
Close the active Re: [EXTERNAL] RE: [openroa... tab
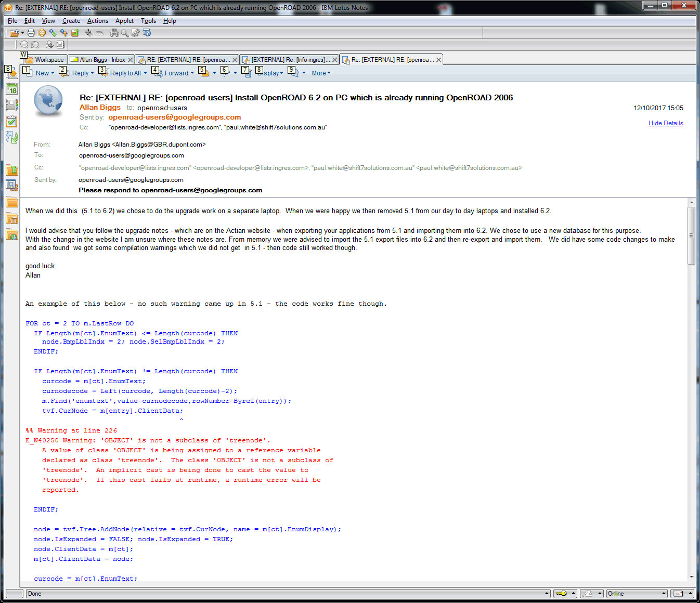(438, 60)
